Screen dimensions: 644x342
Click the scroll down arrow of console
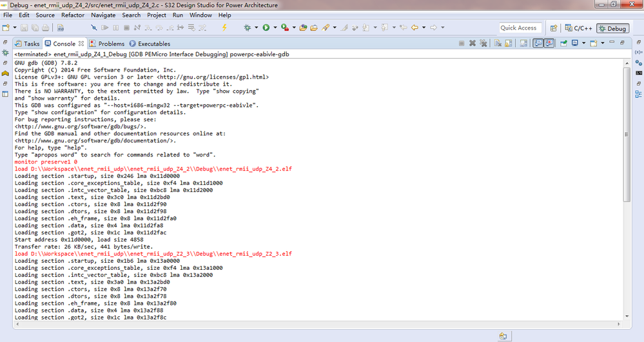627,316
